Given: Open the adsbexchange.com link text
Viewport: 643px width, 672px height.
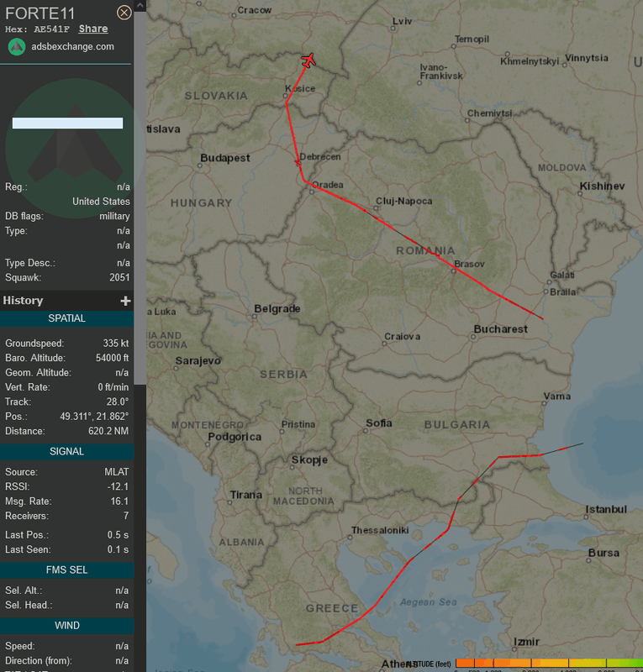Looking at the screenshot, I should (x=72, y=47).
